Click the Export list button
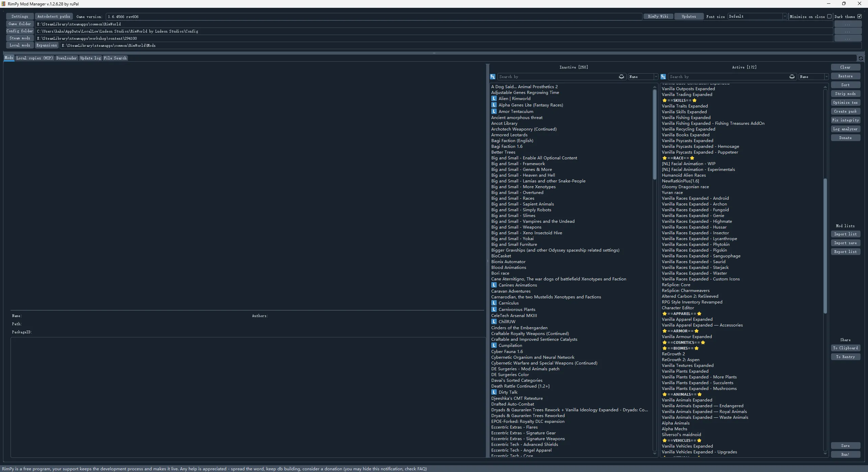Viewport: 868px width, 472px height. click(x=845, y=252)
